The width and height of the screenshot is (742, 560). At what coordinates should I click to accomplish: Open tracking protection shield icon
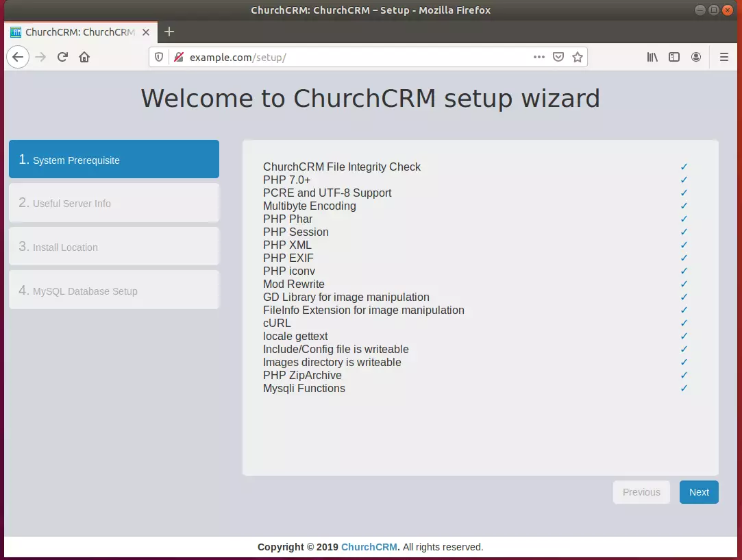pos(159,58)
